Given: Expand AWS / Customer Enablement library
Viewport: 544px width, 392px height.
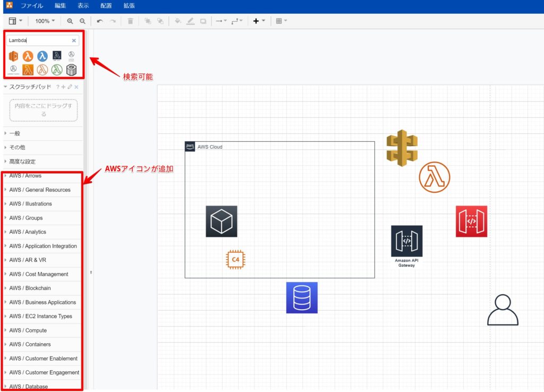Looking at the screenshot, I should click(x=42, y=359).
